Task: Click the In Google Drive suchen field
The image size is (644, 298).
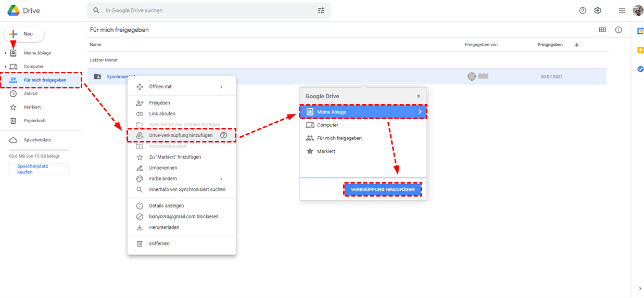Action: tap(209, 10)
